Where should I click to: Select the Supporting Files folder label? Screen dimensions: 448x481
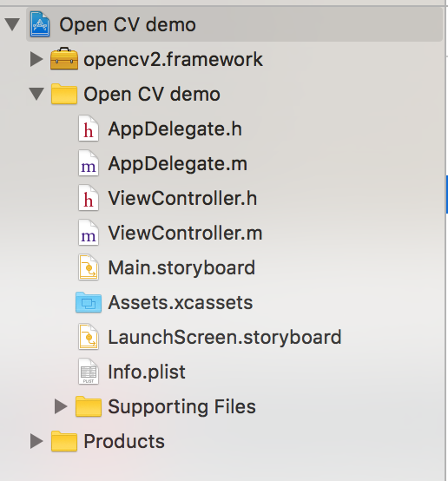click(182, 406)
